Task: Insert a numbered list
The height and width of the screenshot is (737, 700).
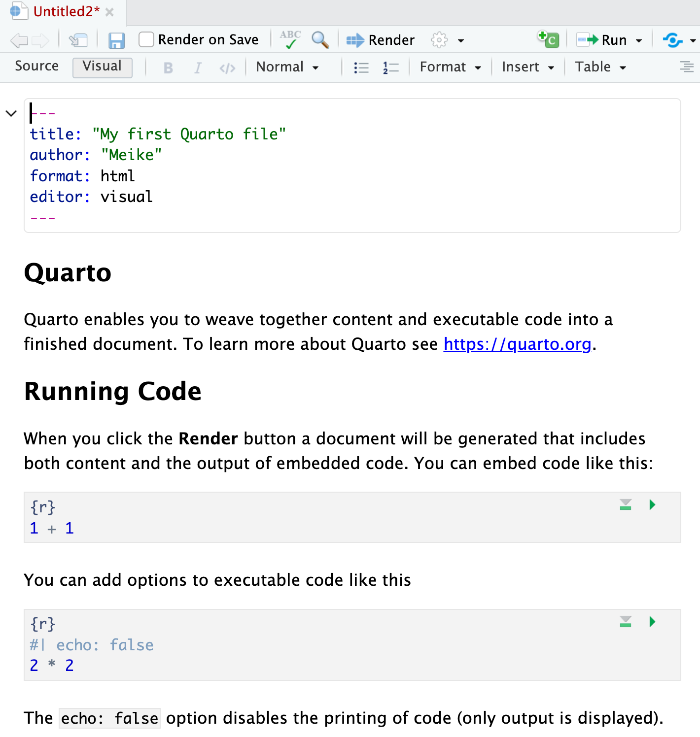Action: (390, 67)
